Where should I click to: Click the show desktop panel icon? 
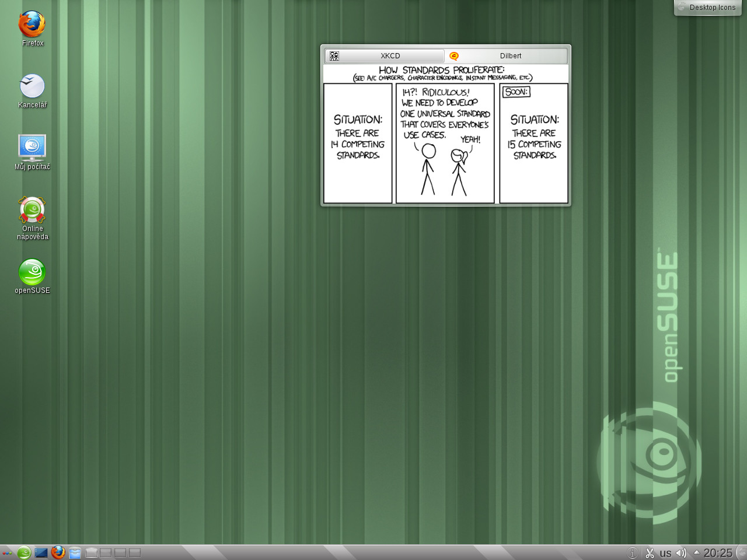(41, 552)
